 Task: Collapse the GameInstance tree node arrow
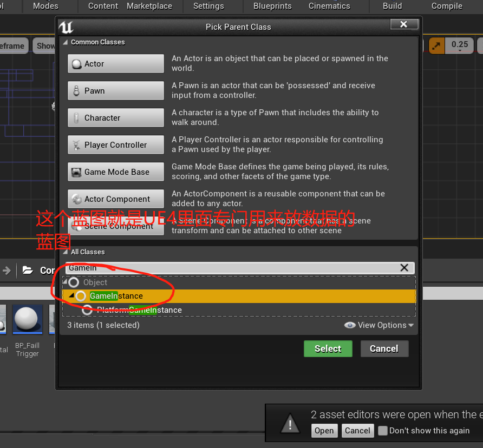(71, 295)
